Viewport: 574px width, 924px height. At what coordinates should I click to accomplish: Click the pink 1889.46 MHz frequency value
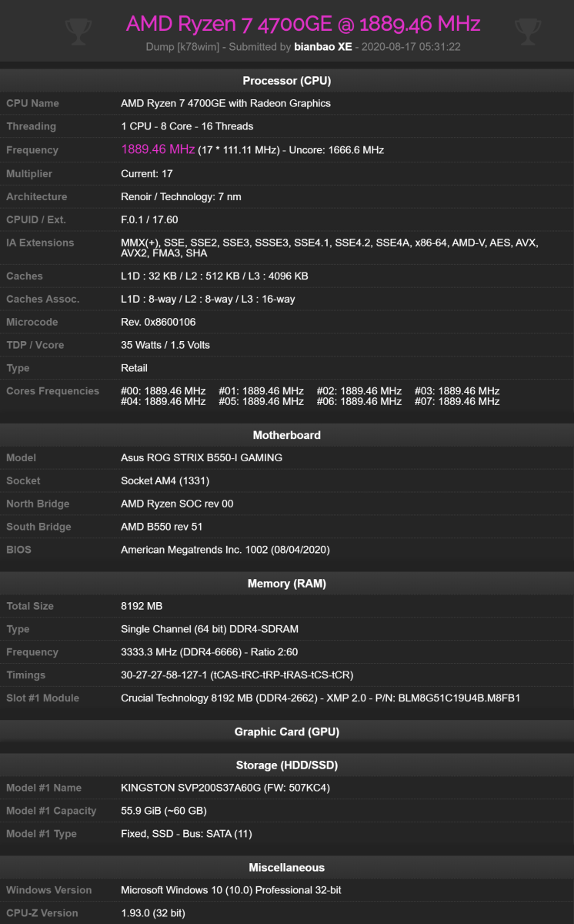[x=158, y=149]
